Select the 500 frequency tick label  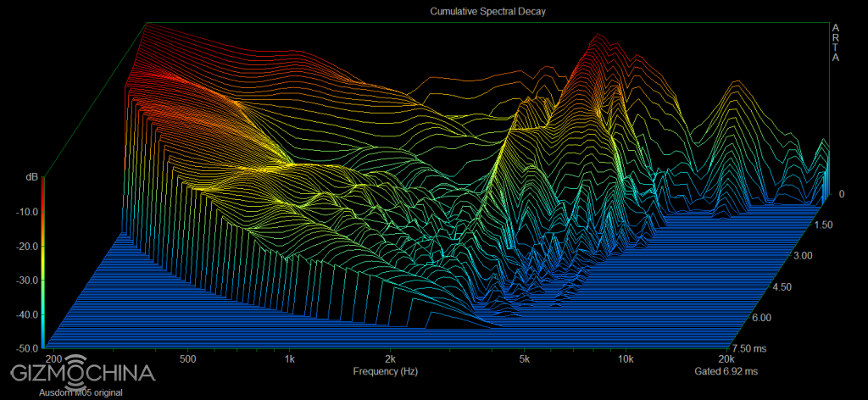coord(188,359)
